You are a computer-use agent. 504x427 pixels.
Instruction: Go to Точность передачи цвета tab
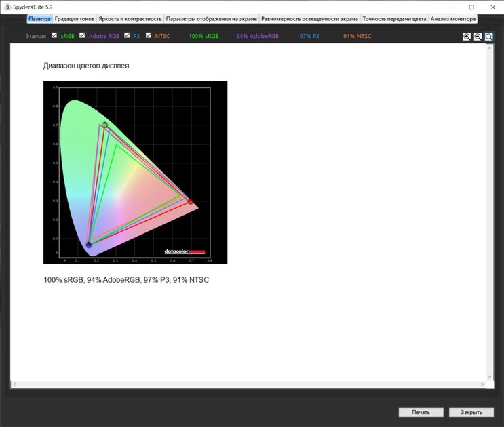tap(394, 19)
